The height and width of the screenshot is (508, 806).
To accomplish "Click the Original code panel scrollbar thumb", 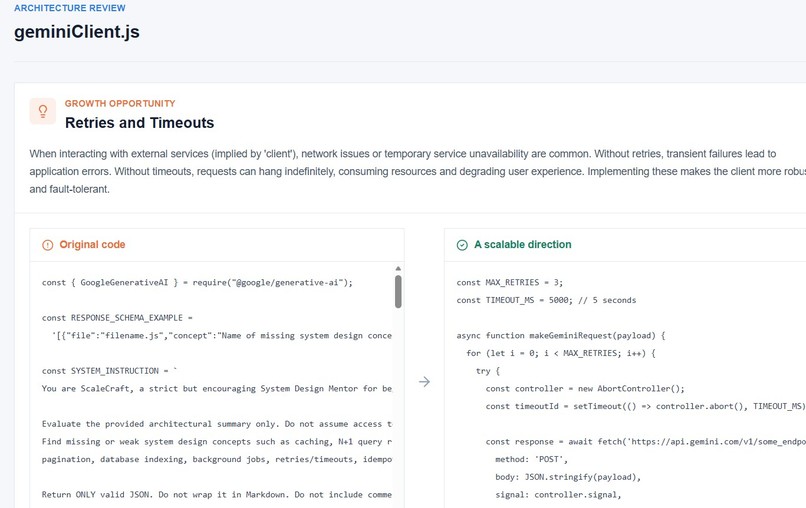I will [398, 292].
